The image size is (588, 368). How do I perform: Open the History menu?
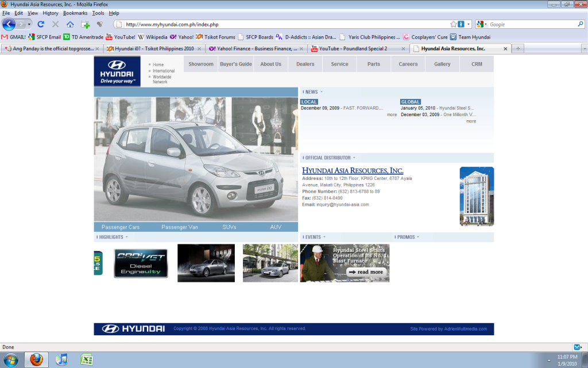click(x=51, y=13)
